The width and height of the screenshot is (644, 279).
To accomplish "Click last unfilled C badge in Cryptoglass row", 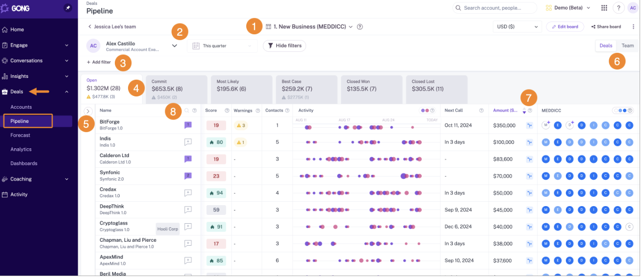I will [x=629, y=227].
